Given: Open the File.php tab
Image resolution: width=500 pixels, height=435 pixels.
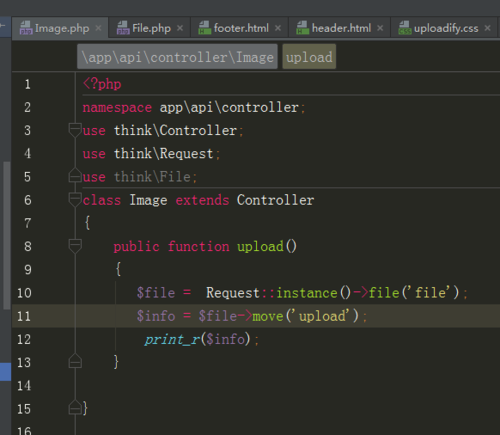Looking at the screenshot, I should (149, 28).
